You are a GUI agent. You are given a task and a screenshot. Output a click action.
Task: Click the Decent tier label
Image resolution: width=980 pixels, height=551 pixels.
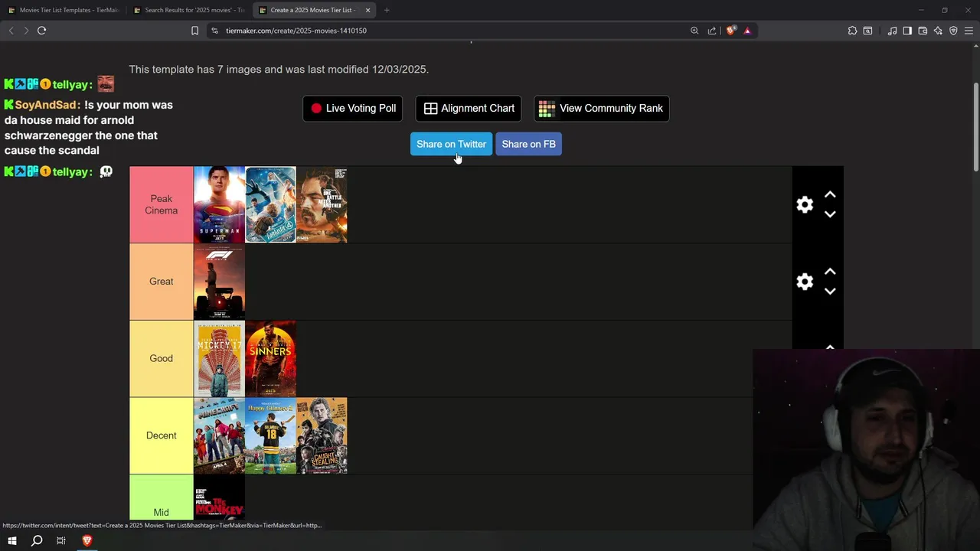[162, 435]
